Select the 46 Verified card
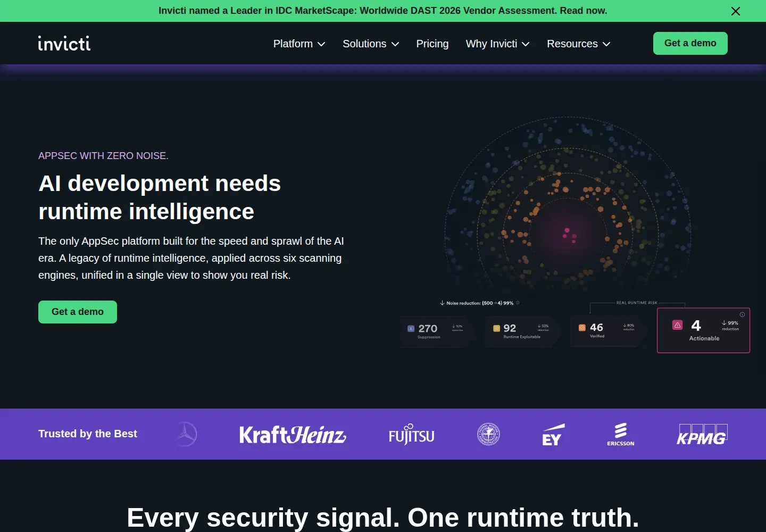Image resolution: width=766 pixels, height=532 pixels. [608, 331]
